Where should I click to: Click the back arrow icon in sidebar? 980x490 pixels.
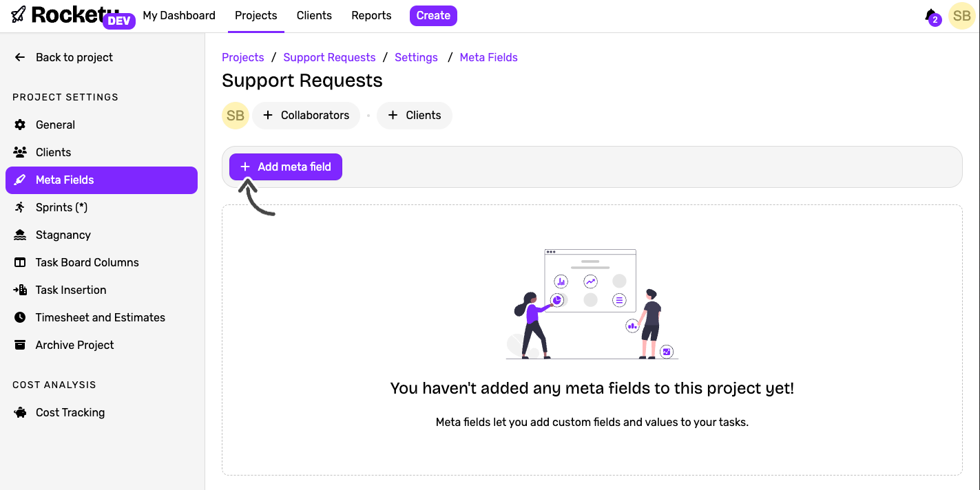coord(20,57)
